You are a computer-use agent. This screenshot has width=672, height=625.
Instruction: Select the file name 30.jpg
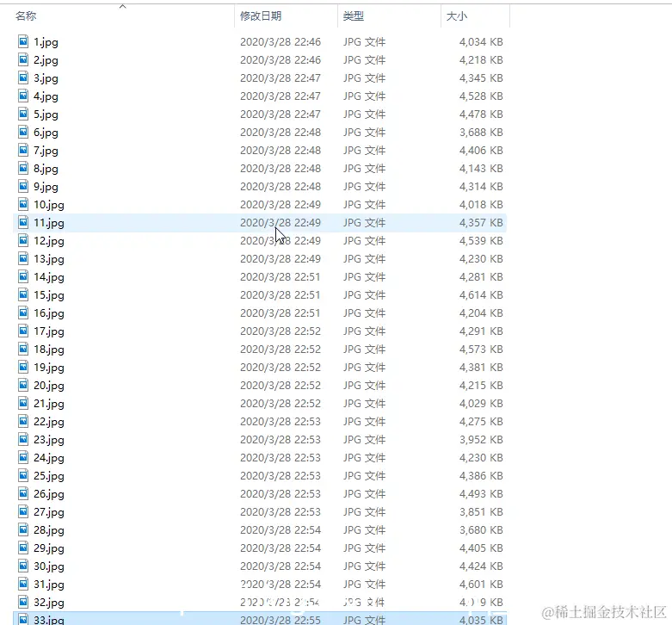tap(49, 566)
